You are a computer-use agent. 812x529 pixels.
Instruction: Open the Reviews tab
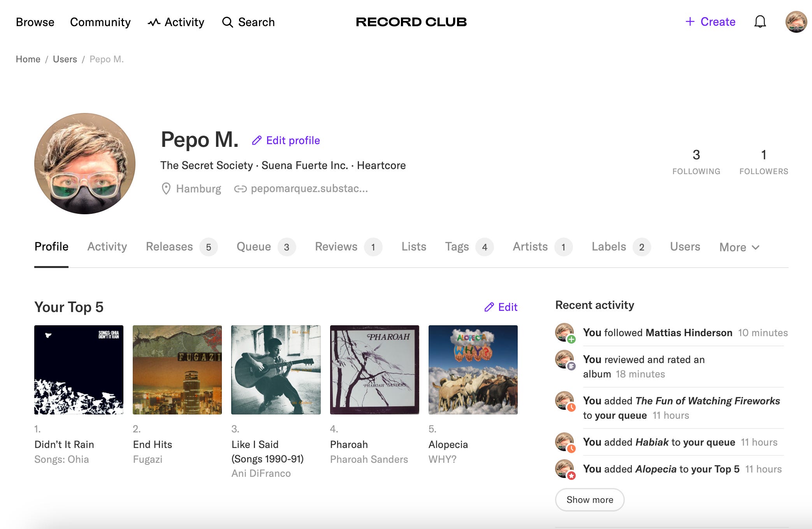click(348, 247)
